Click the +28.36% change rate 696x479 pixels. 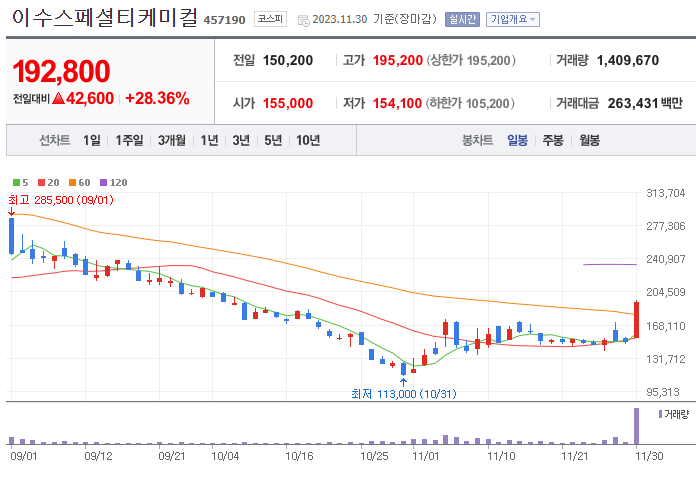[x=158, y=98]
